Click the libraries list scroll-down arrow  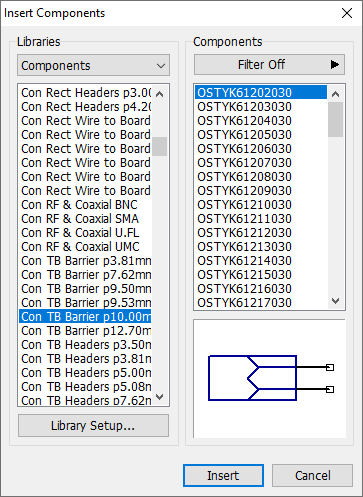pos(160,397)
